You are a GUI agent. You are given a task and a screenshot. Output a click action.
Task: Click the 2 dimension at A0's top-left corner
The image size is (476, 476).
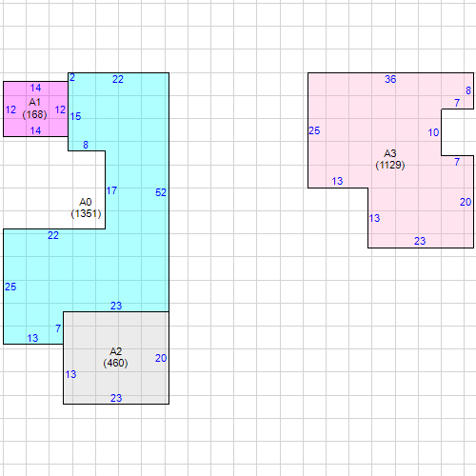[x=72, y=77]
